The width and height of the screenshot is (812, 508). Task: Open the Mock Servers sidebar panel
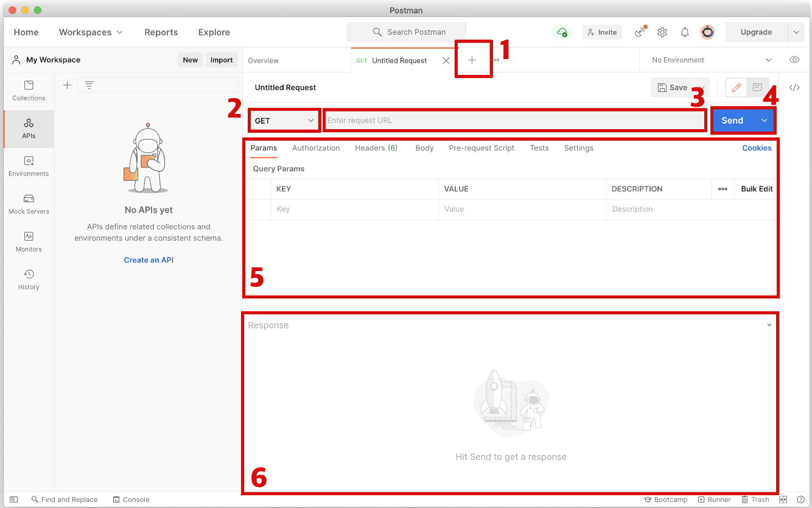29,204
